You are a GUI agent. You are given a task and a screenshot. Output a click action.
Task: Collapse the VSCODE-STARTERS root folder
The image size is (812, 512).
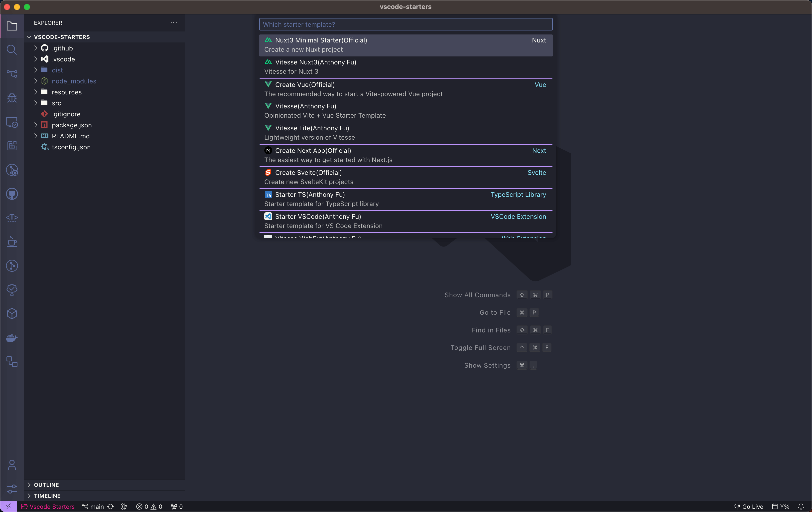(x=62, y=37)
